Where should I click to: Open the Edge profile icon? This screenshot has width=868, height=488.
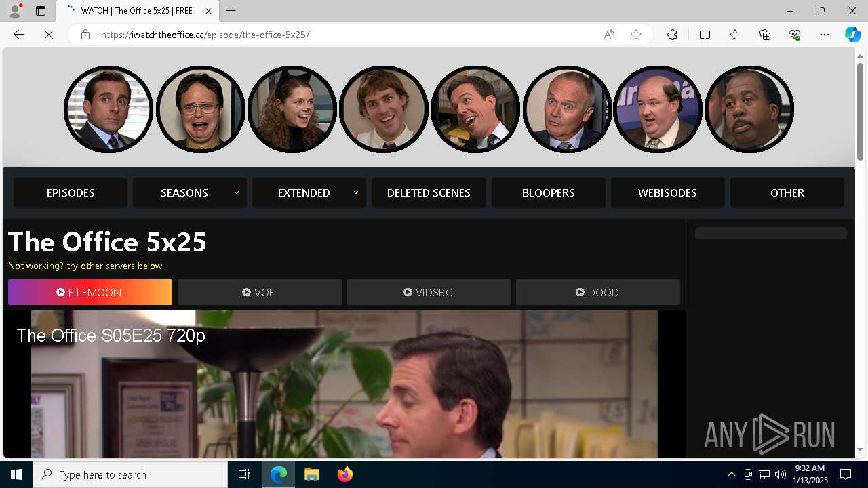point(14,11)
